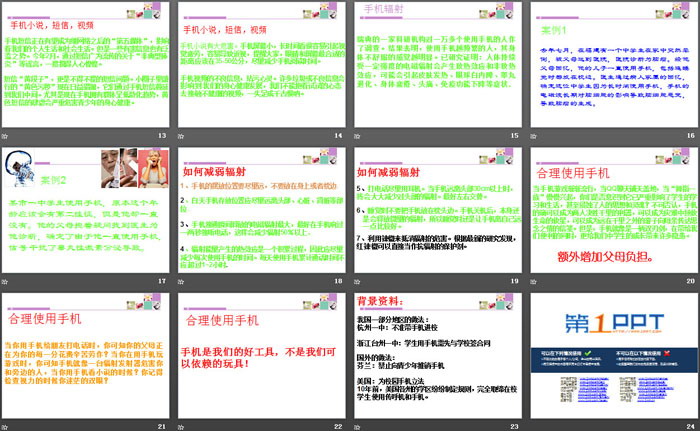
Task: Play animation star icon below slide 22
Action: click(x=181, y=427)
